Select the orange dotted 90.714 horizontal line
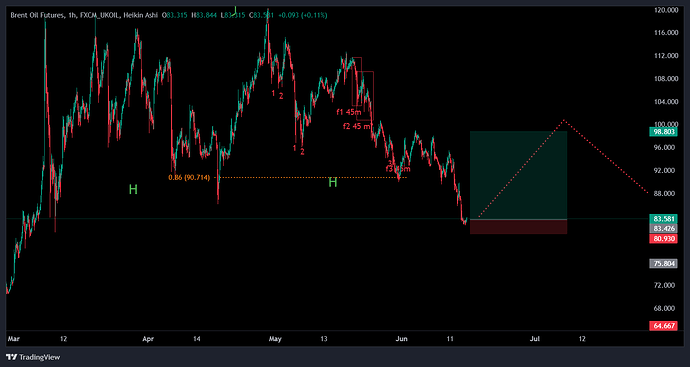Screen dimensions: 690x367 [312, 178]
